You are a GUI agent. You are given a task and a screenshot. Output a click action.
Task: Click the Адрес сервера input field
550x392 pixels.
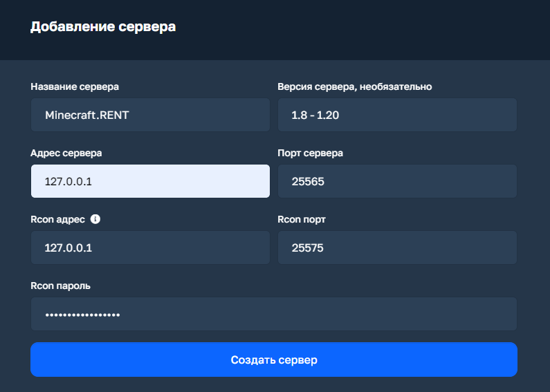click(150, 181)
